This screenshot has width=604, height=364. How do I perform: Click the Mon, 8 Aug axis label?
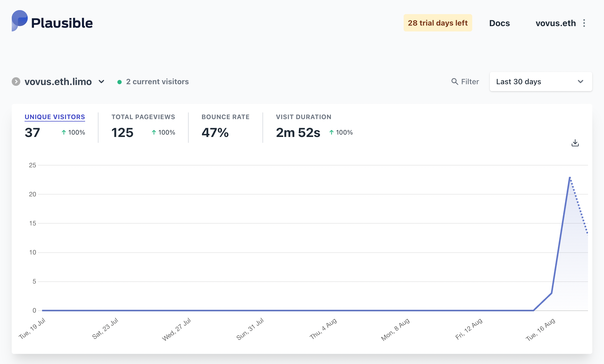395,329
